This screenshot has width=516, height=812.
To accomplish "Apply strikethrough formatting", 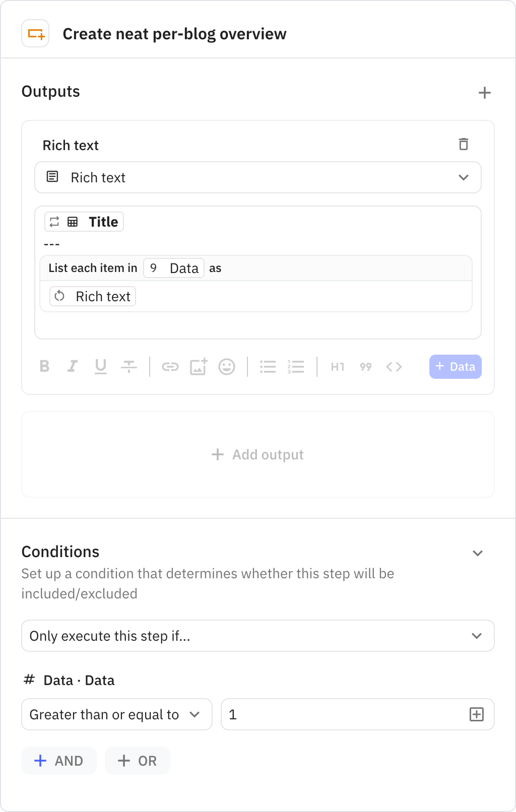I will tap(128, 367).
